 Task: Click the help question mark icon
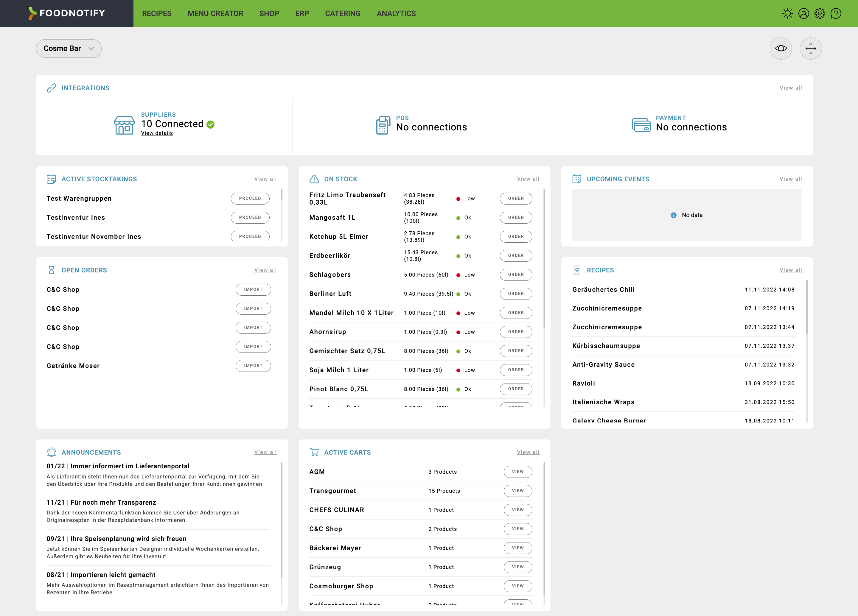[836, 13]
